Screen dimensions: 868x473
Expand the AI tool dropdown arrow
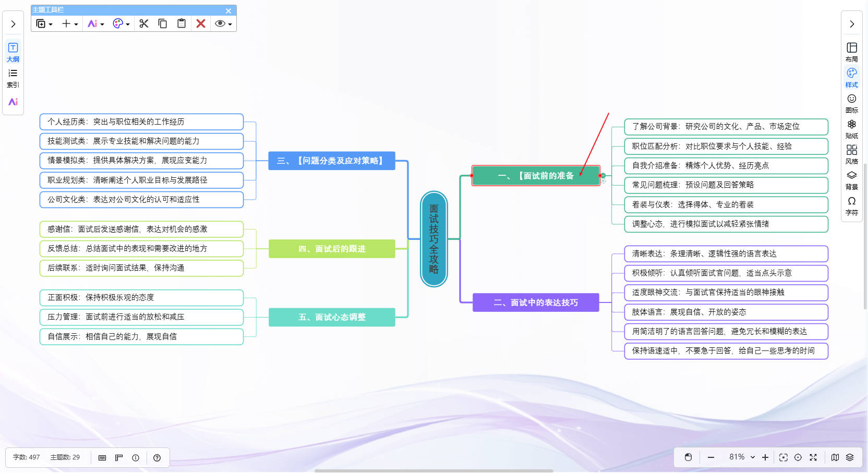click(x=102, y=25)
